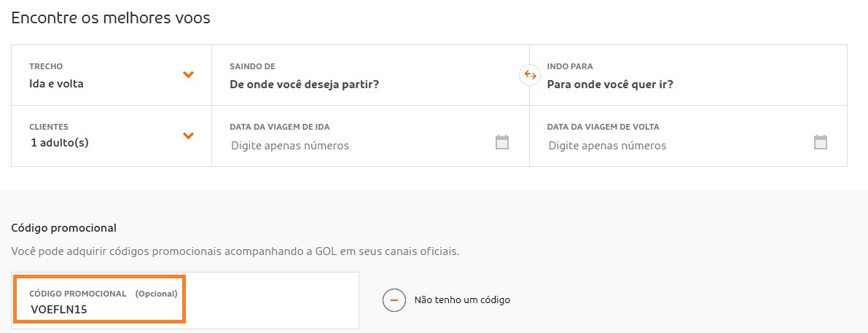Focus the "De onde você deseja partir?" field
The image size is (868, 333).
click(305, 85)
